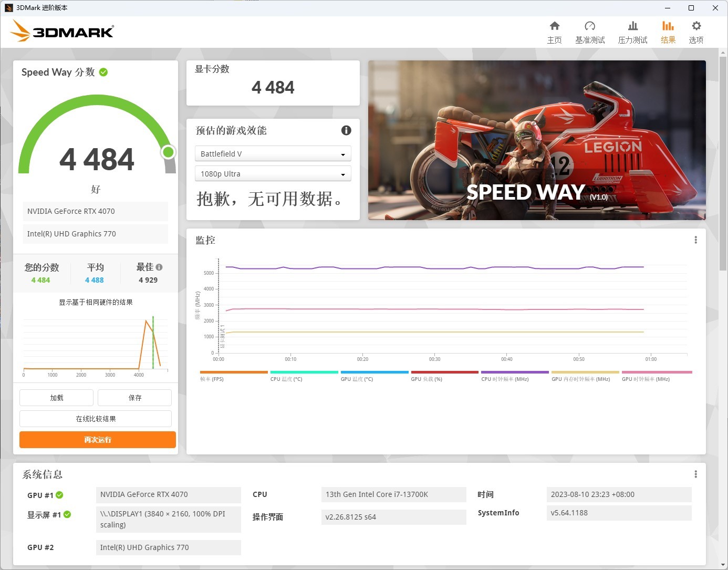Click 在线比较结果 button
Screen dimensions: 728x570
96,419
